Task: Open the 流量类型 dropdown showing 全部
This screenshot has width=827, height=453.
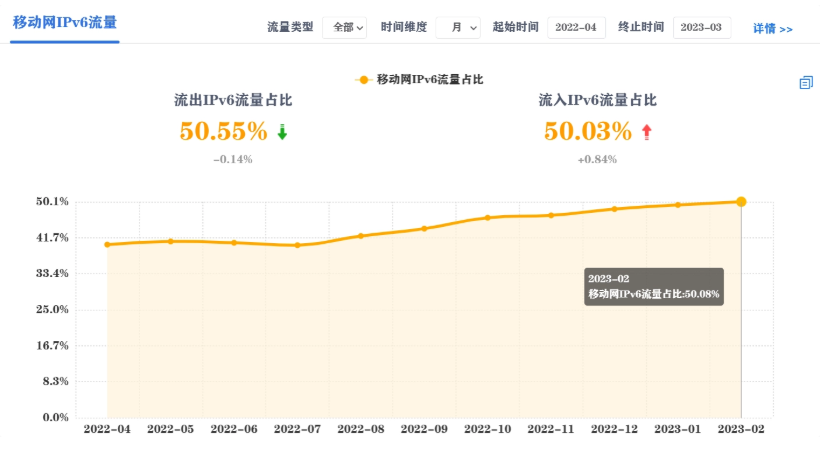Action: 345,28
